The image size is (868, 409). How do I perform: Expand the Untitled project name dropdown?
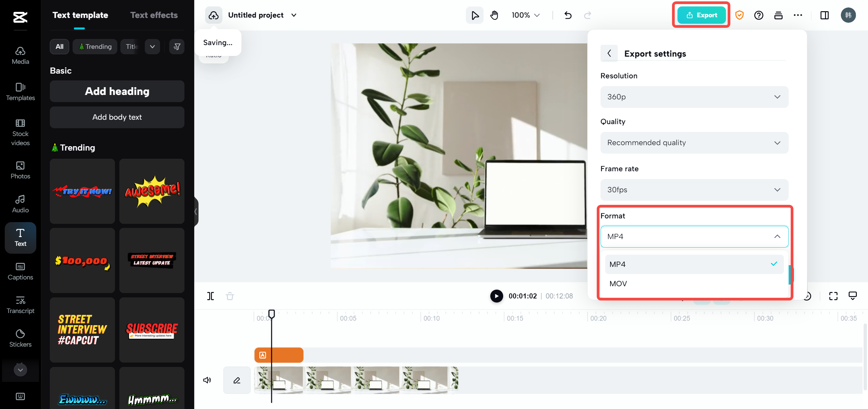(x=294, y=15)
